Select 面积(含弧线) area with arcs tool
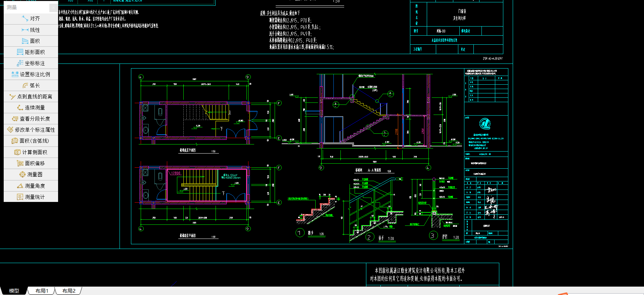Screen dimensions: 644x295 [x=31, y=141]
